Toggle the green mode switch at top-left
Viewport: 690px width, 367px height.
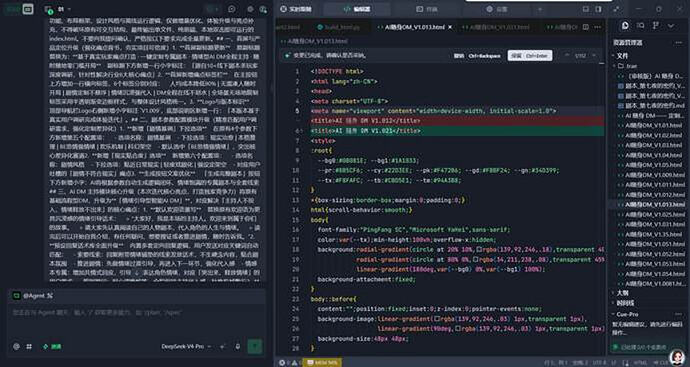[12, 9]
